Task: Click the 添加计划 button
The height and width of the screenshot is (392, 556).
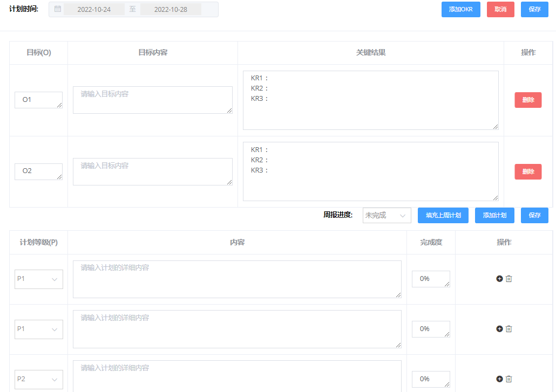Action: tap(494, 215)
